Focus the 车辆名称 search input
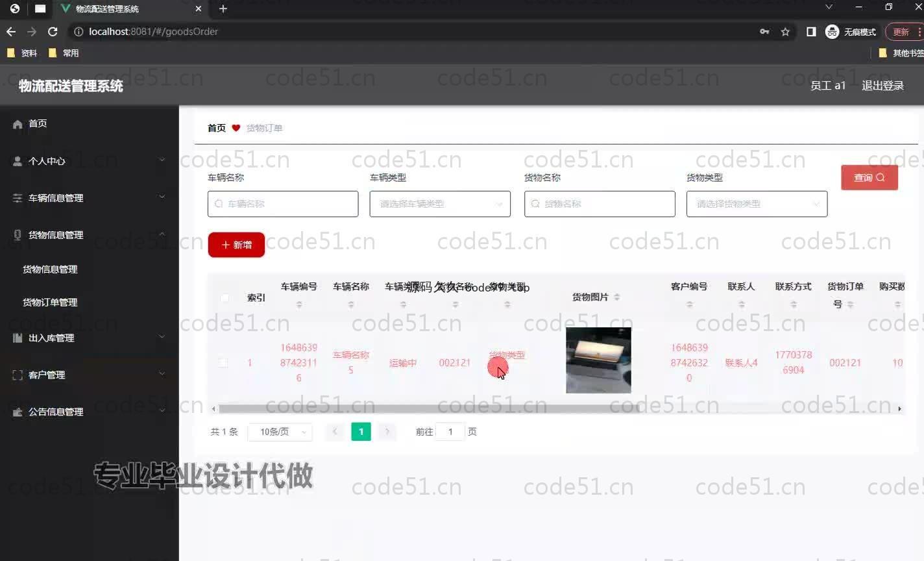The width and height of the screenshot is (924, 561). [x=283, y=204]
